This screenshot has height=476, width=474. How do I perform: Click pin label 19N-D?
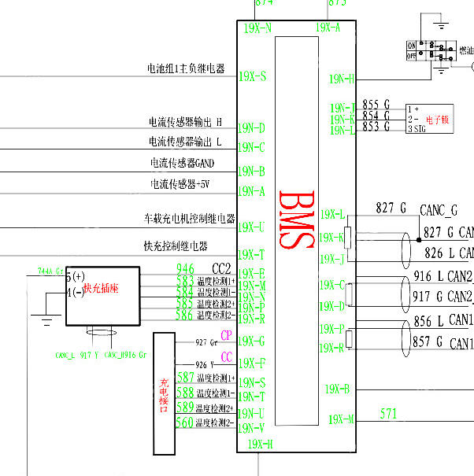(x=251, y=128)
